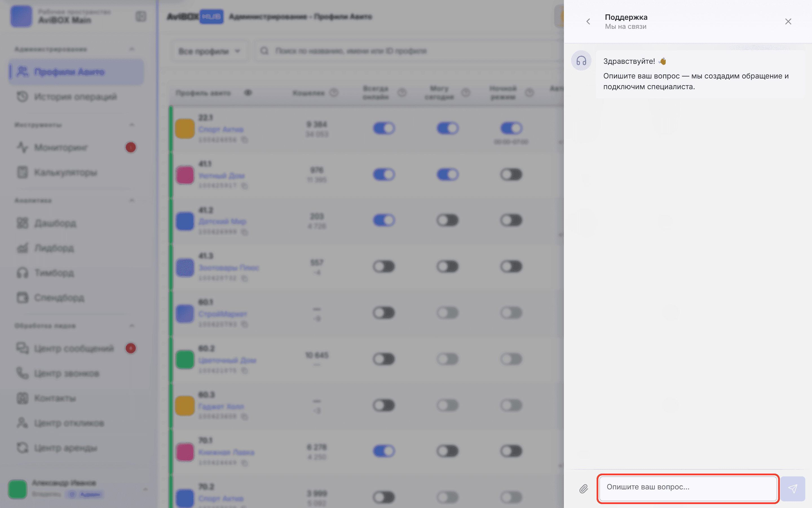Open Контакты in the sidebar
The width and height of the screenshot is (812, 508).
pos(76,398)
